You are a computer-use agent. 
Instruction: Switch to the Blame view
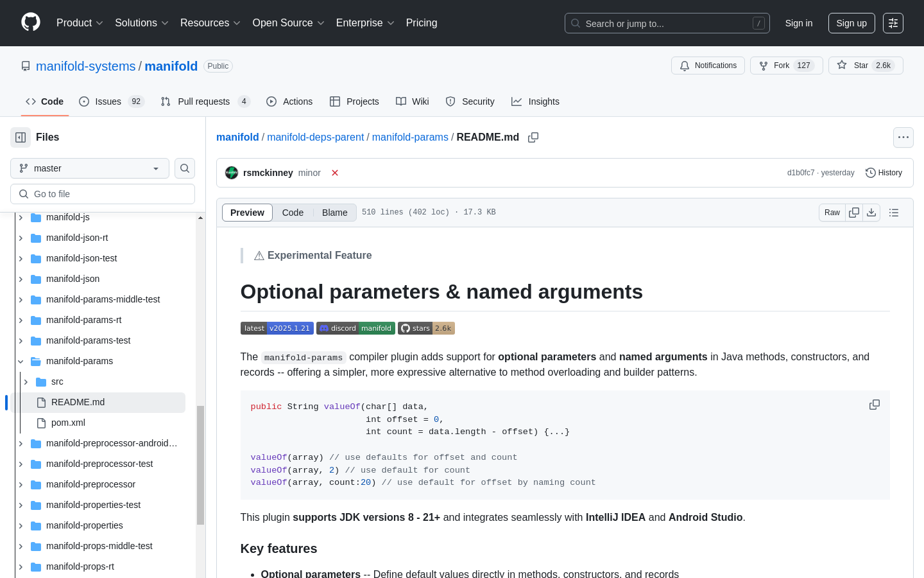335,213
